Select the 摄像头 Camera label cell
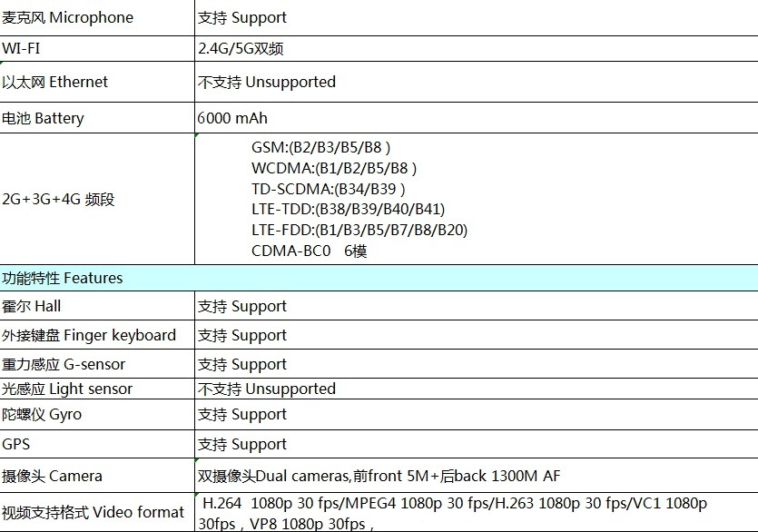Image resolution: width=758 pixels, height=532 pixels. click(x=53, y=476)
